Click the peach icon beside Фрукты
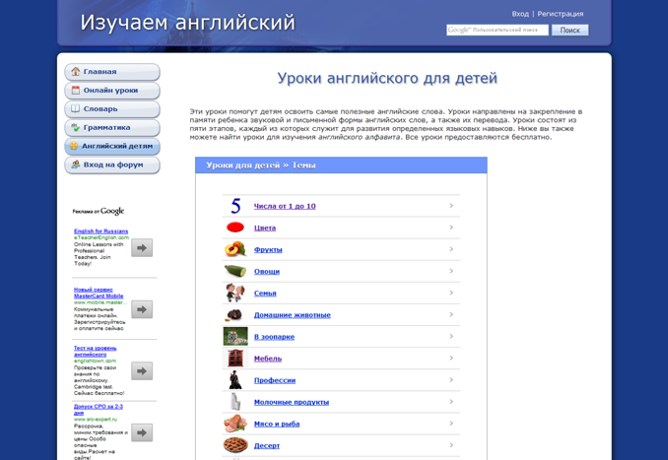This screenshot has height=460, width=668. [235, 249]
